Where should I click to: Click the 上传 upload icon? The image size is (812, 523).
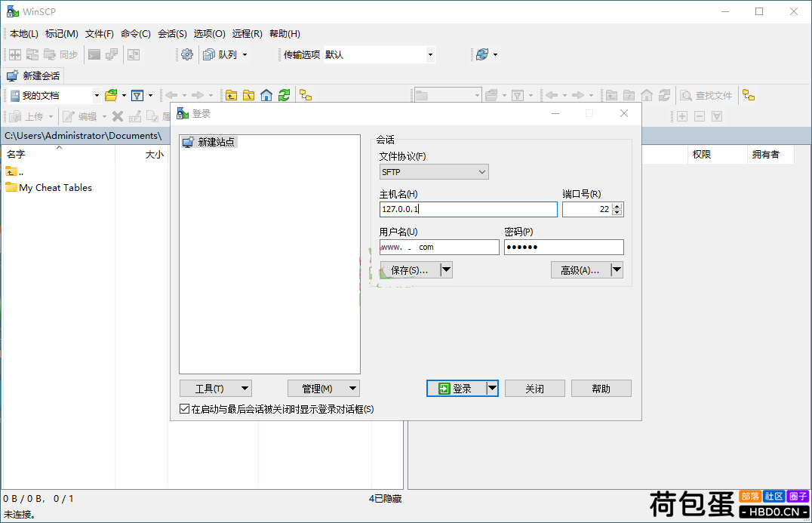tap(16, 116)
